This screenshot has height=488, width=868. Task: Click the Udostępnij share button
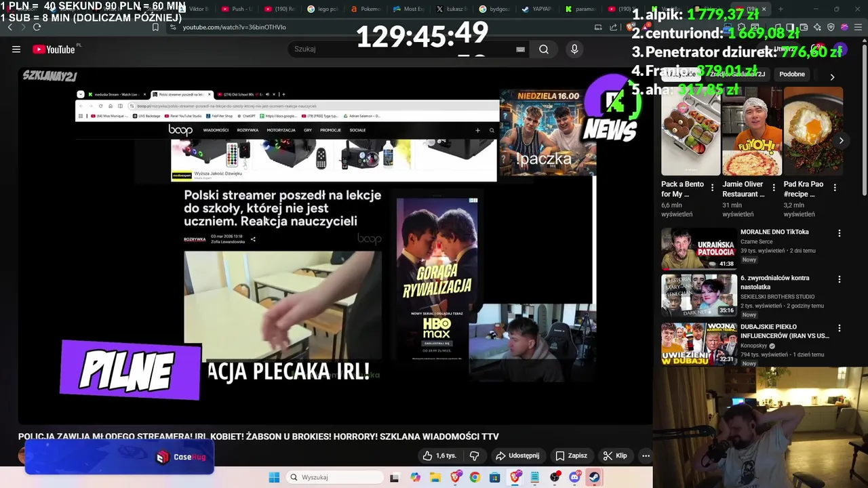point(517,455)
